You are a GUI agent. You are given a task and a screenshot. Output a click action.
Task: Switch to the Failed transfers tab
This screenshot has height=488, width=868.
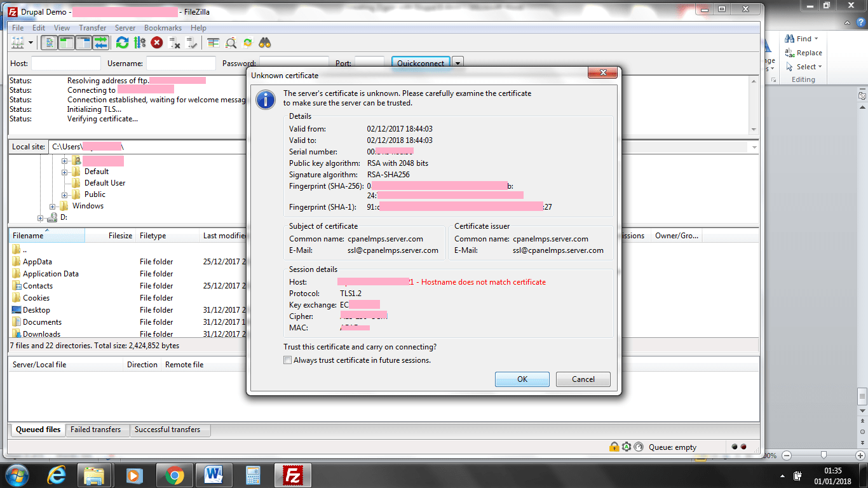(95, 430)
